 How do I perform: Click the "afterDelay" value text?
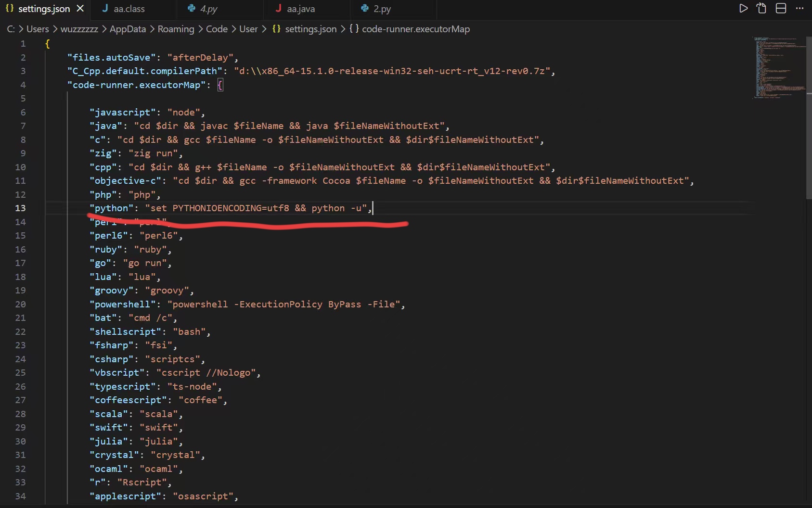click(200, 57)
